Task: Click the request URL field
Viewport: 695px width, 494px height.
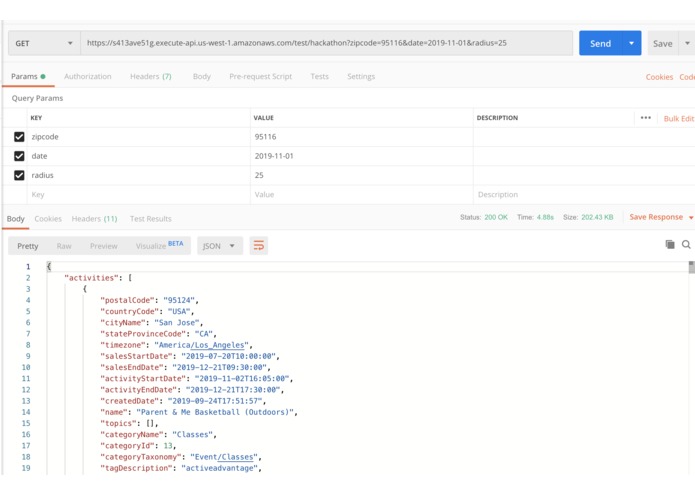Action: pyautogui.click(x=327, y=43)
